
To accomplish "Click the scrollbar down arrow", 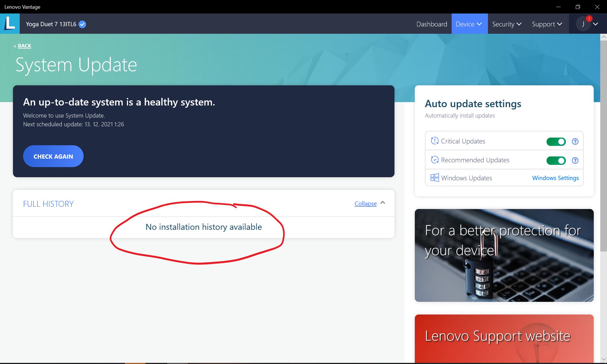I will pyautogui.click(x=603, y=359).
